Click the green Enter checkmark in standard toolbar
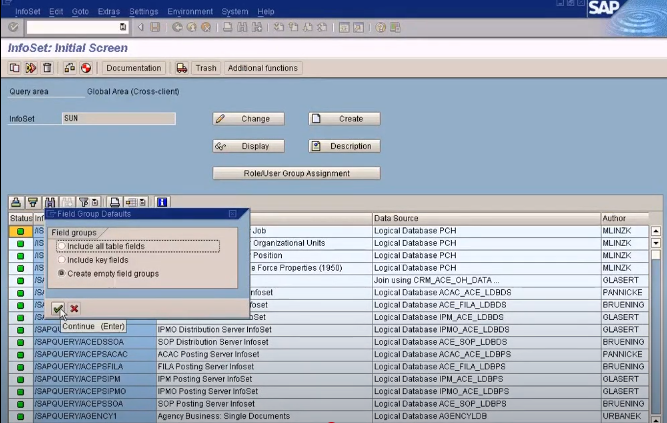Image resolution: width=667 pixels, height=423 pixels. pos(14,27)
